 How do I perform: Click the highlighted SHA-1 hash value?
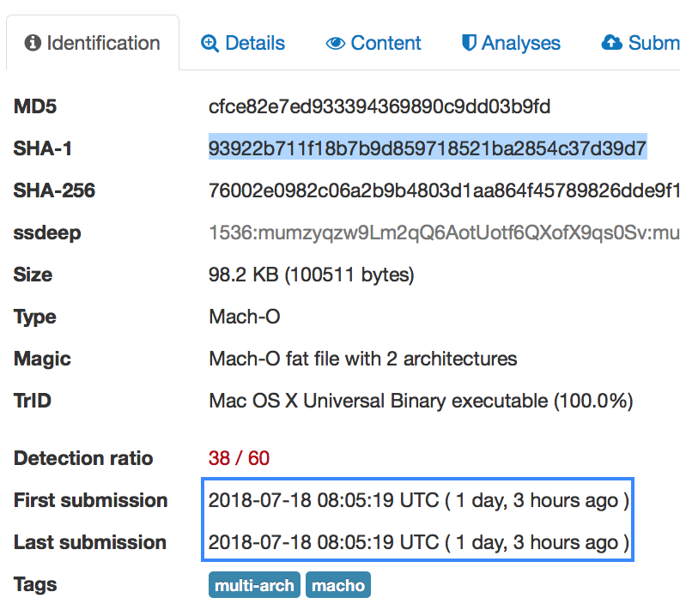click(x=427, y=149)
